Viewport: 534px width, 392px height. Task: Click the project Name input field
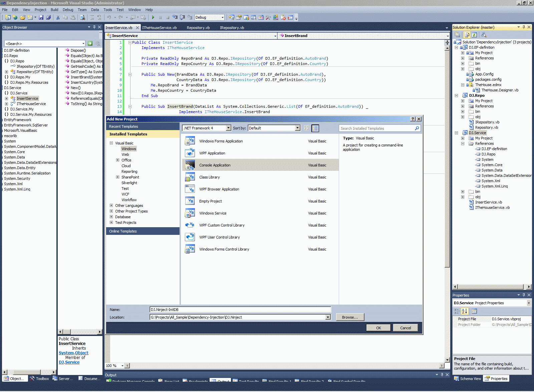click(x=240, y=310)
